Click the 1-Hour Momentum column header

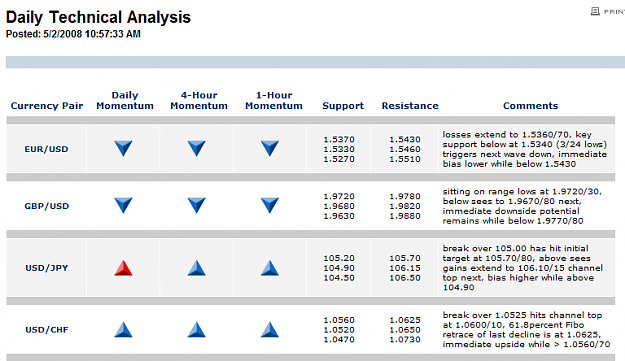274,100
